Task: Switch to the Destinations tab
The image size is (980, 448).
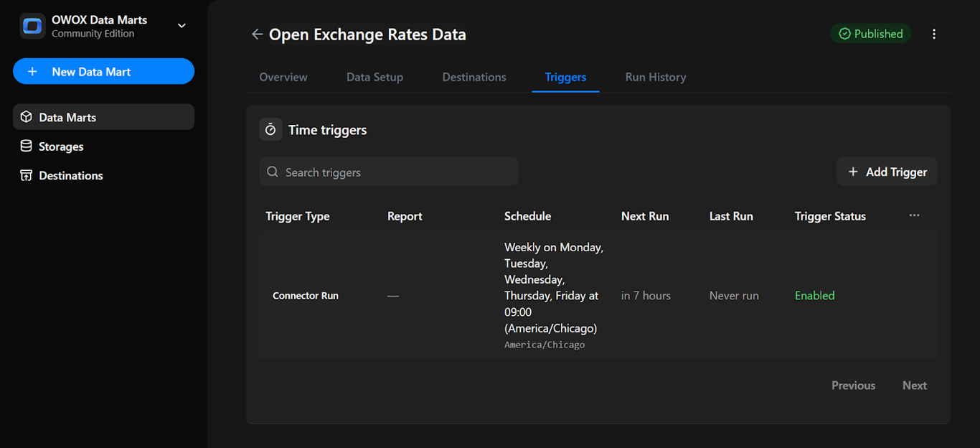Action: 474,77
